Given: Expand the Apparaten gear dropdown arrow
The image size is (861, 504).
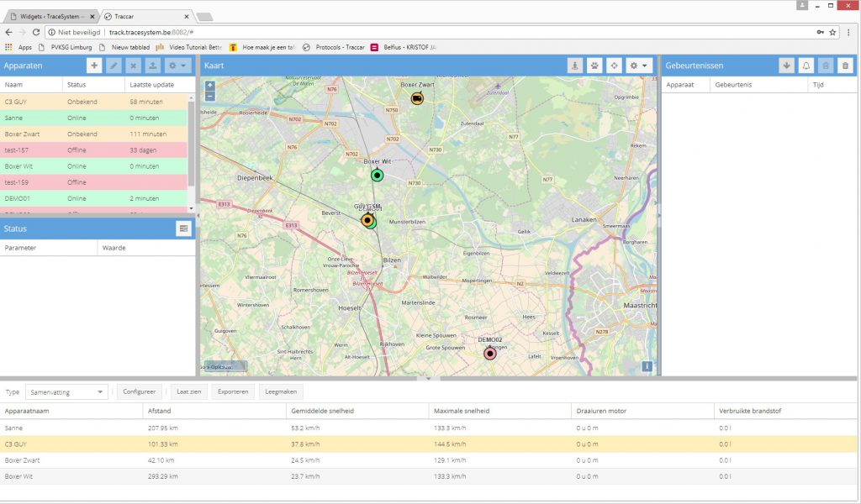Looking at the screenshot, I should (x=182, y=66).
